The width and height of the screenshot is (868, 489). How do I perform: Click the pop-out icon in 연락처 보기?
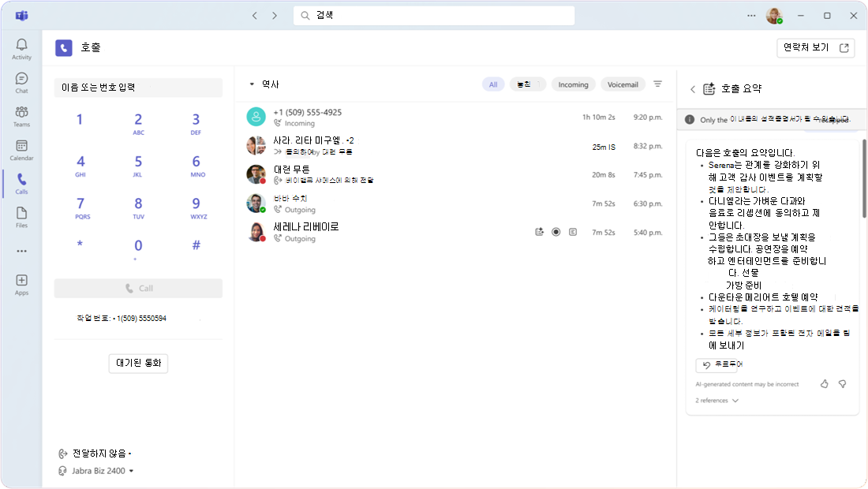click(844, 48)
